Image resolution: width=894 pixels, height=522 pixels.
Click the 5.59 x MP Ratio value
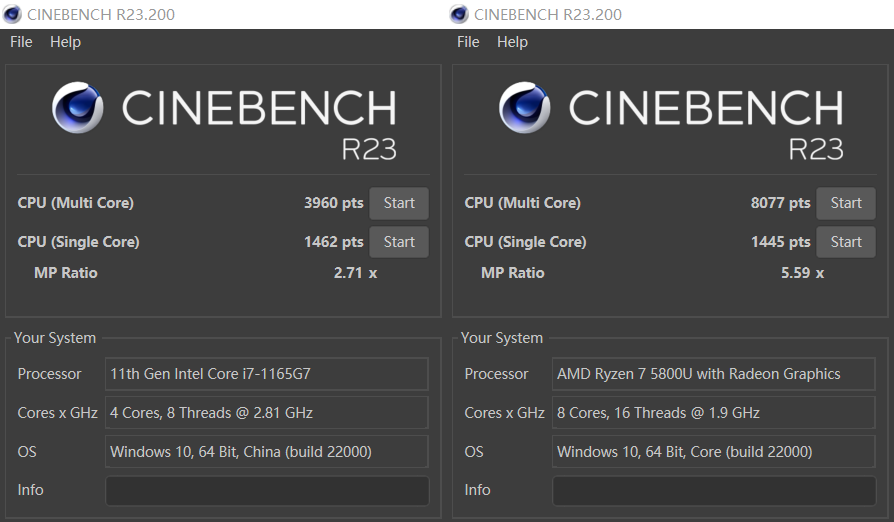coord(802,273)
